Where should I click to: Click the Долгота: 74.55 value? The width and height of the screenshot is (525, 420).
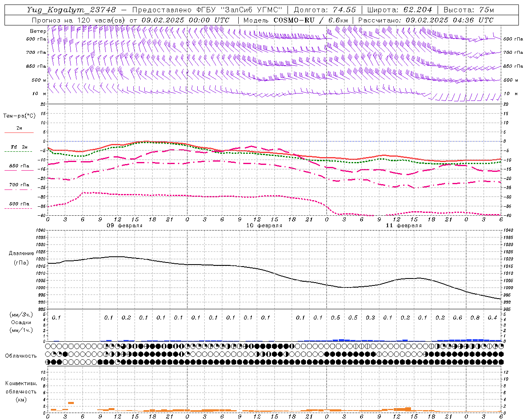pyautogui.click(x=325, y=10)
